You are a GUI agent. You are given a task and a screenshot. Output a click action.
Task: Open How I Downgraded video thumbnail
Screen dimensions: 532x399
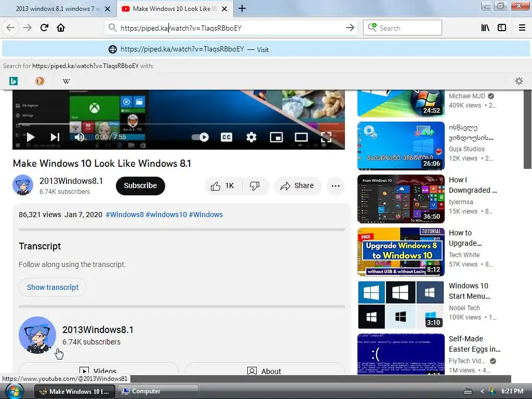pos(401,199)
